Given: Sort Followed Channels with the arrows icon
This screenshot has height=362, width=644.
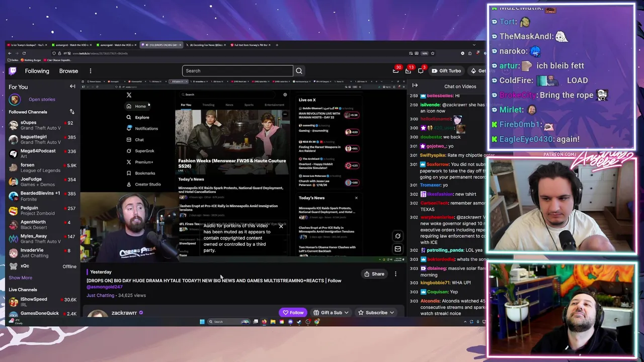Looking at the screenshot, I should point(72,112).
